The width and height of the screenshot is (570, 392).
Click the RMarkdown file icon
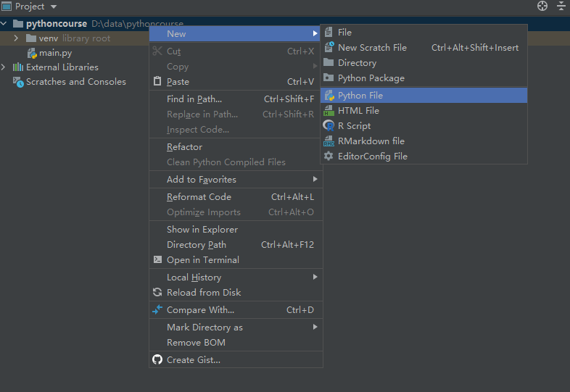click(x=329, y=141)
